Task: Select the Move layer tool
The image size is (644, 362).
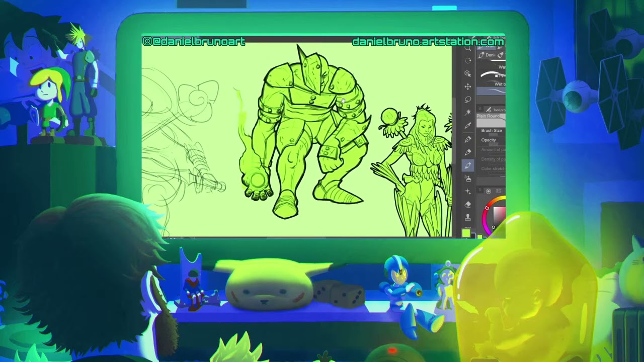Action: point(468,86)
